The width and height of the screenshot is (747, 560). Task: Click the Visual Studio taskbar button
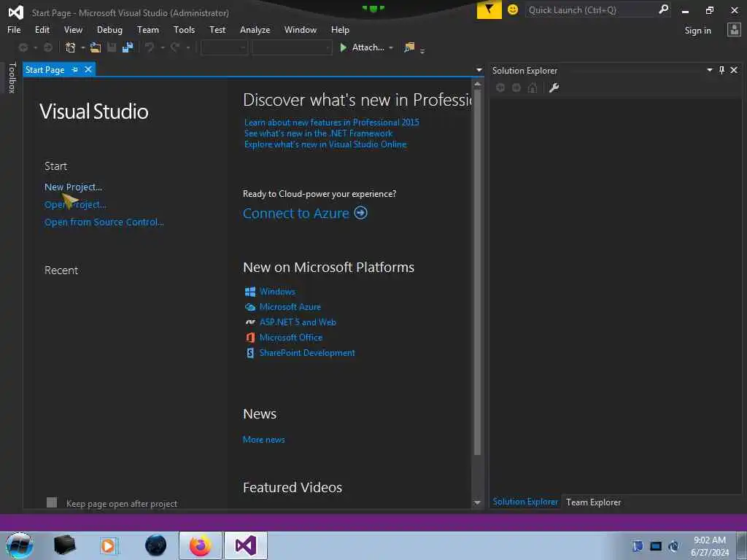pyautogui.click(x=246, y=545)
